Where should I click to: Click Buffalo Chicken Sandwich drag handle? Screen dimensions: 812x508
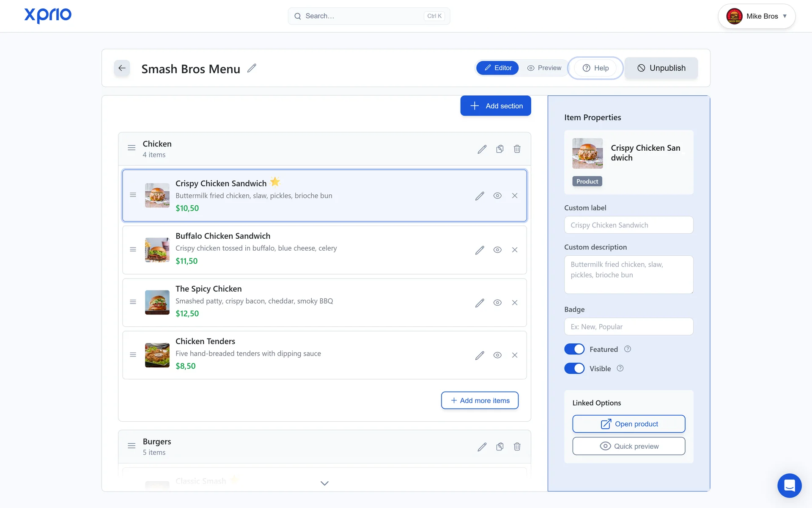[x=133, y=249]
